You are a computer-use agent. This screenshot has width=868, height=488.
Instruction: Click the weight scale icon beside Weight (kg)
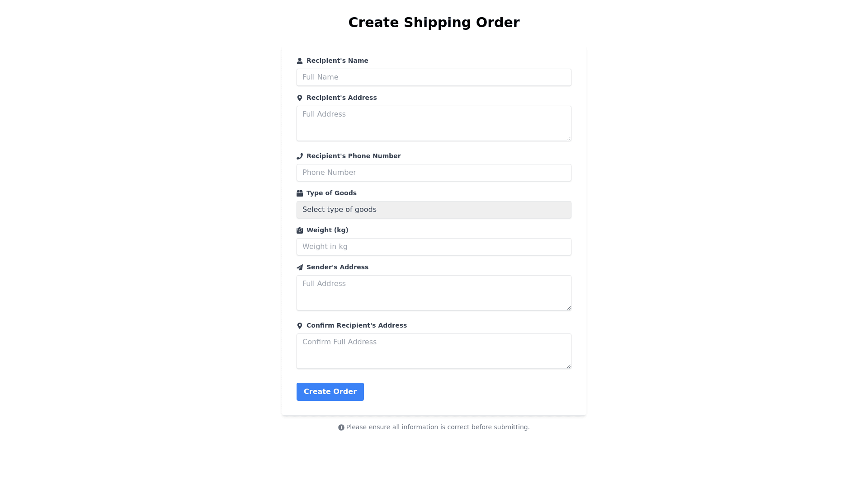pyautogui.click(x=299, y=230)
